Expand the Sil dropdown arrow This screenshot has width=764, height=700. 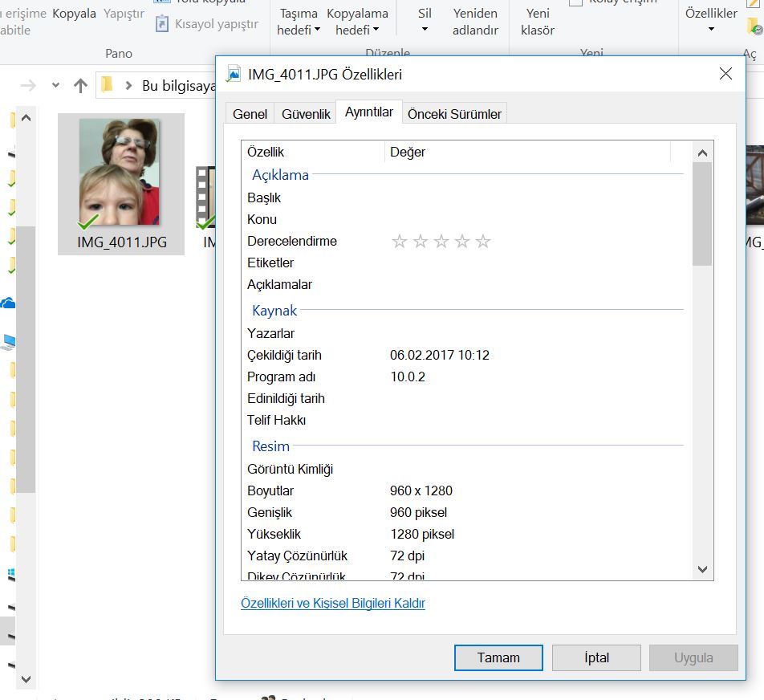point(425,30)
